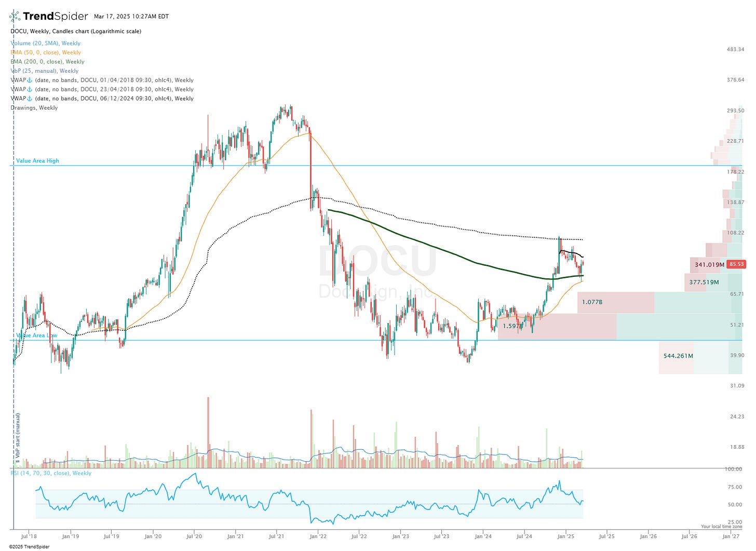
Task: Click the anchor icon on the 01/04/2018 VWAP
Action: coord(30,80)
